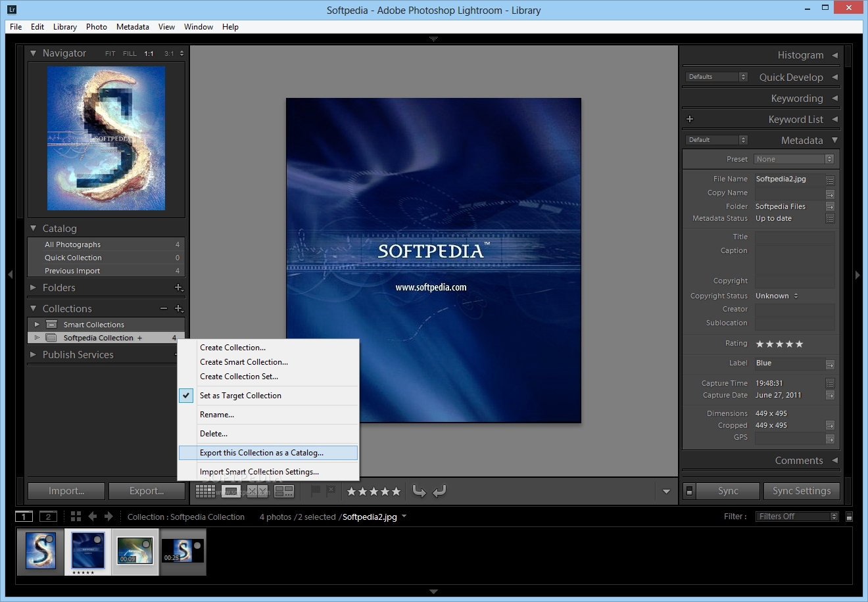The width and height of the screenshot is (868, 602).
Task: Select FILL zoom in Navigator
Action: coord(130,54)
